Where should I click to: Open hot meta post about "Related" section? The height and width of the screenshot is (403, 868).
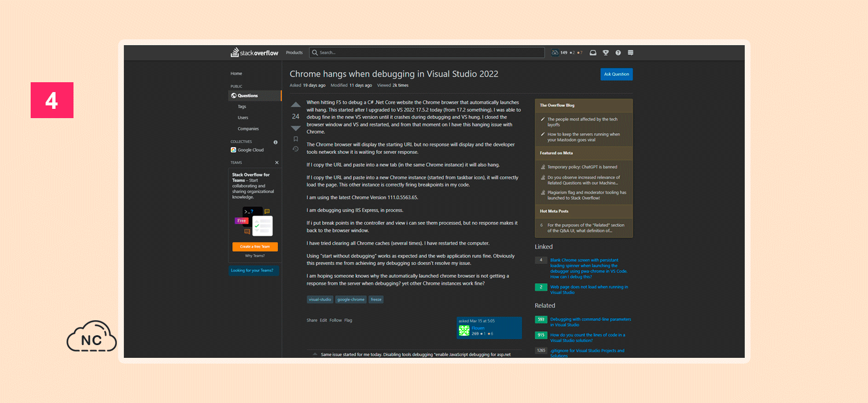(x=586, y=228)
